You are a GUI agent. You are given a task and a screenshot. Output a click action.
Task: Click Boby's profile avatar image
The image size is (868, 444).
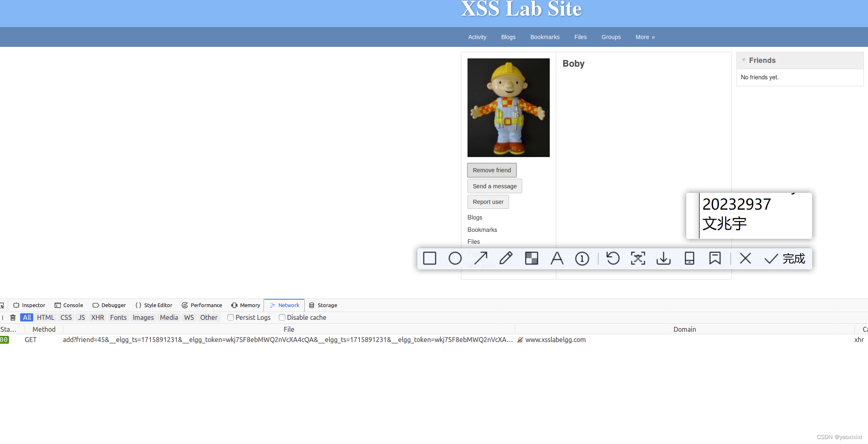click(509, 108)
